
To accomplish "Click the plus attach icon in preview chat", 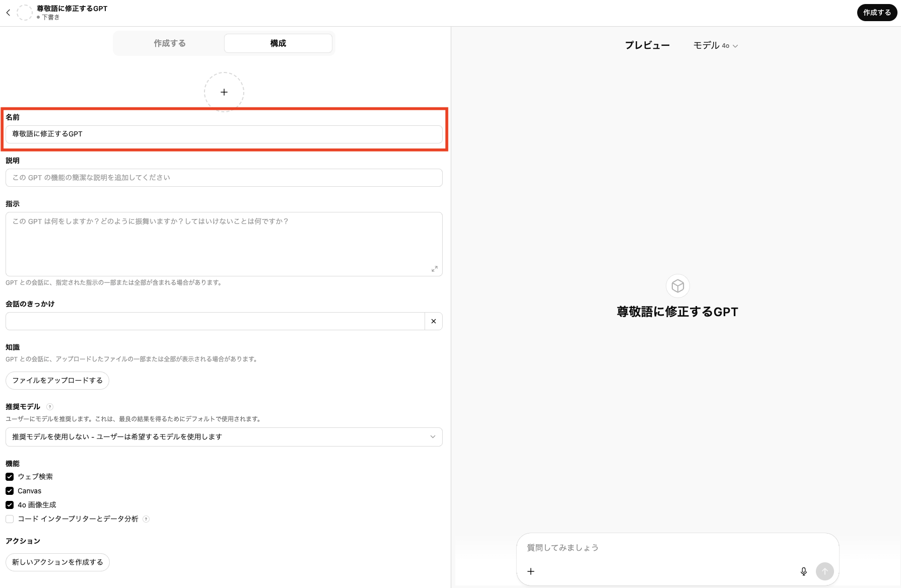I will [x=531, y=571].
